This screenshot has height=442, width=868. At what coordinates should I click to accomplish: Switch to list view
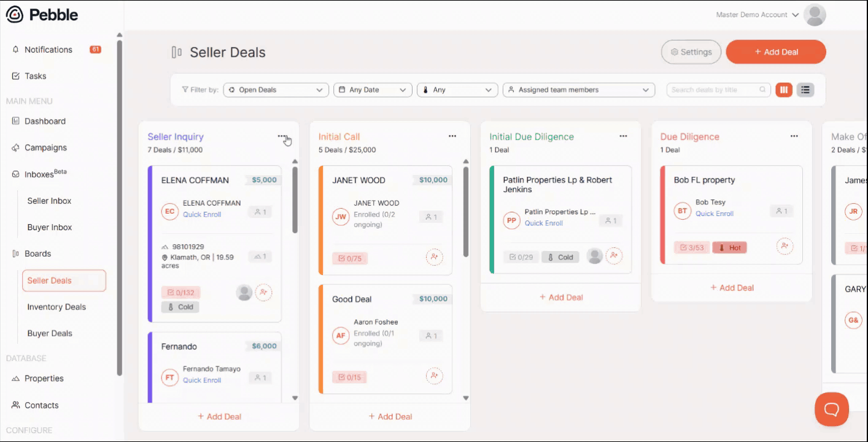point(805,90)
